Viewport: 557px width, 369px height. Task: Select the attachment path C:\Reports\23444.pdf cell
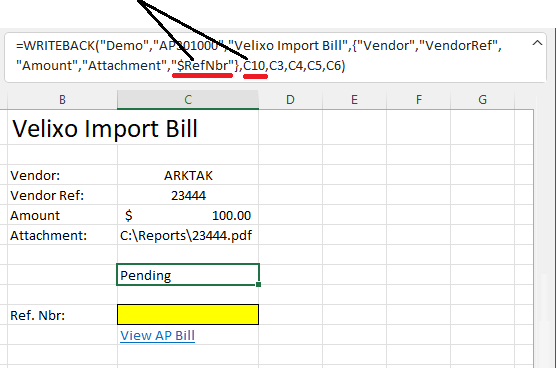tap(188, 235)
